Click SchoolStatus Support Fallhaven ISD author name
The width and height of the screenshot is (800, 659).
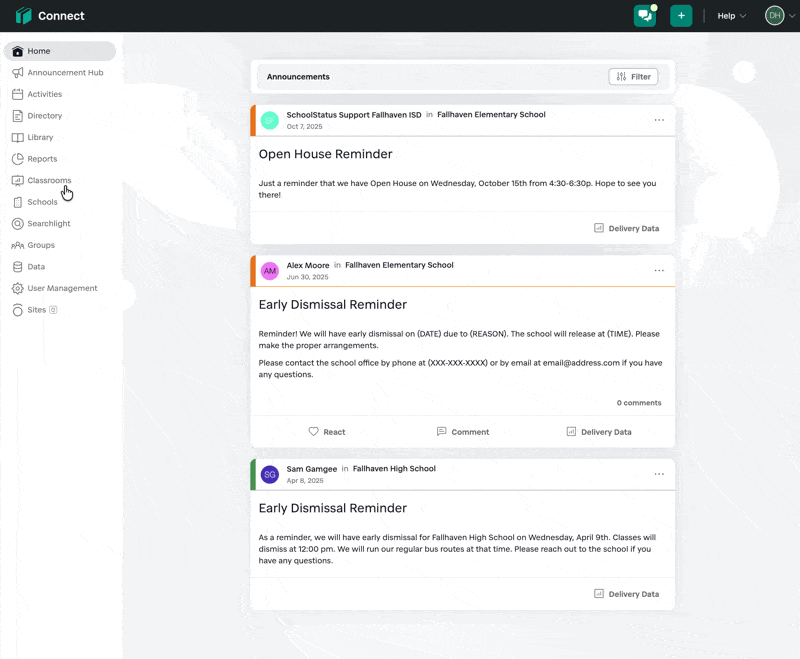coord(354,115)
